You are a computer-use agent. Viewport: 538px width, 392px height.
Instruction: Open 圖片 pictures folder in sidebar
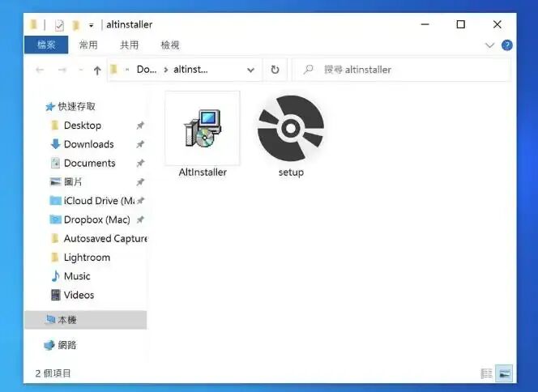point(73,182)
